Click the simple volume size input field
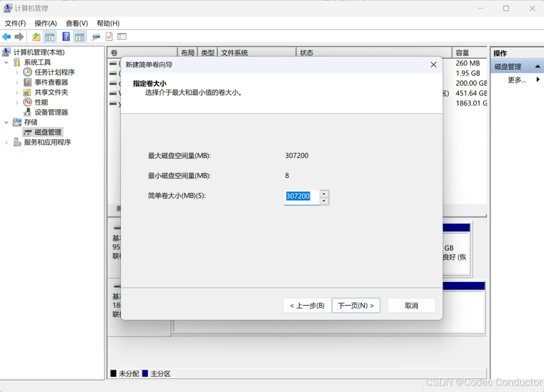Screen dimensions: 544x392 tap(302, 197)
